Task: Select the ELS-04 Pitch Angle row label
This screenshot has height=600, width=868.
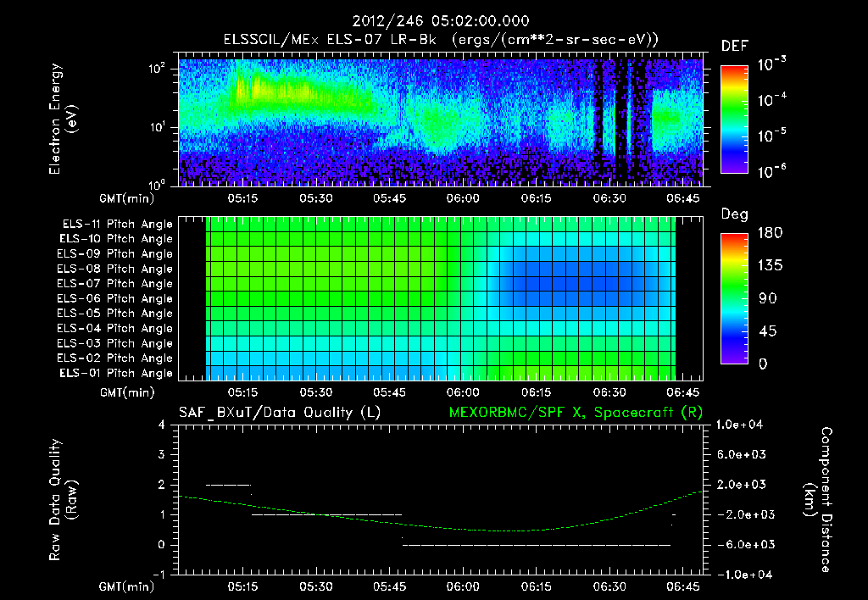Action: point(114,328)
